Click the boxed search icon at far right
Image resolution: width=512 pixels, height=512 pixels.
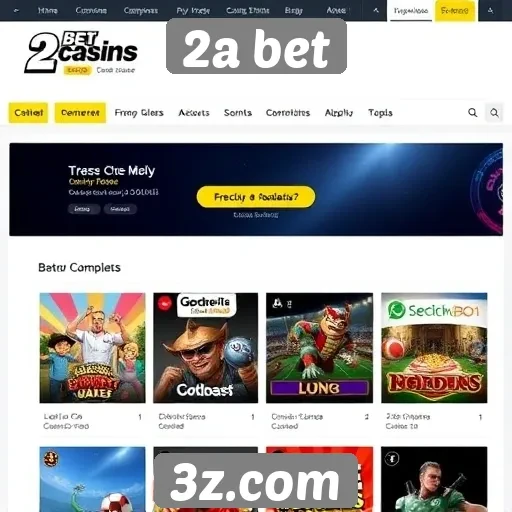(x=494, y=113)
